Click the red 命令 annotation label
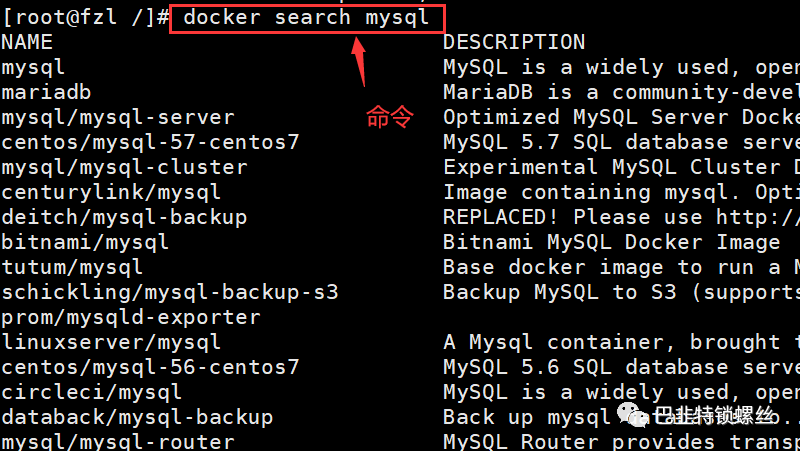The height and width of the screenshot is (451, 800). click(x=389, y=117)
